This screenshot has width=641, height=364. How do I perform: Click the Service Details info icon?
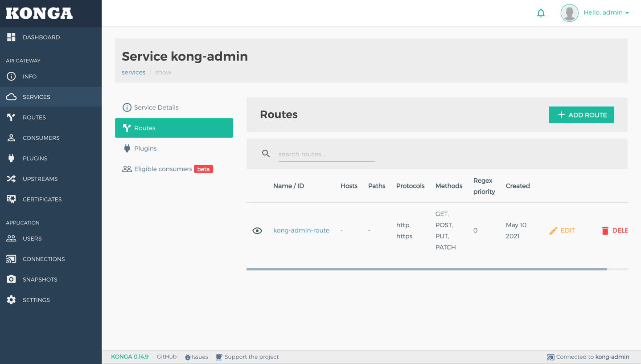point(127,107)
